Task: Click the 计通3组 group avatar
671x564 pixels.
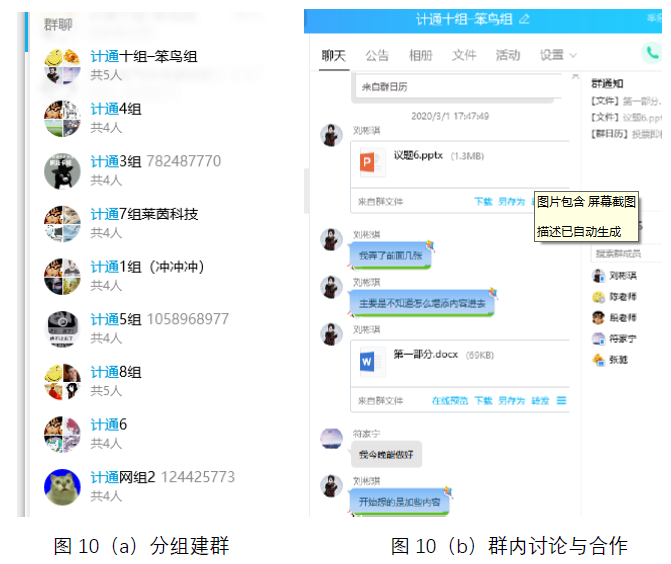Action: 62,171
